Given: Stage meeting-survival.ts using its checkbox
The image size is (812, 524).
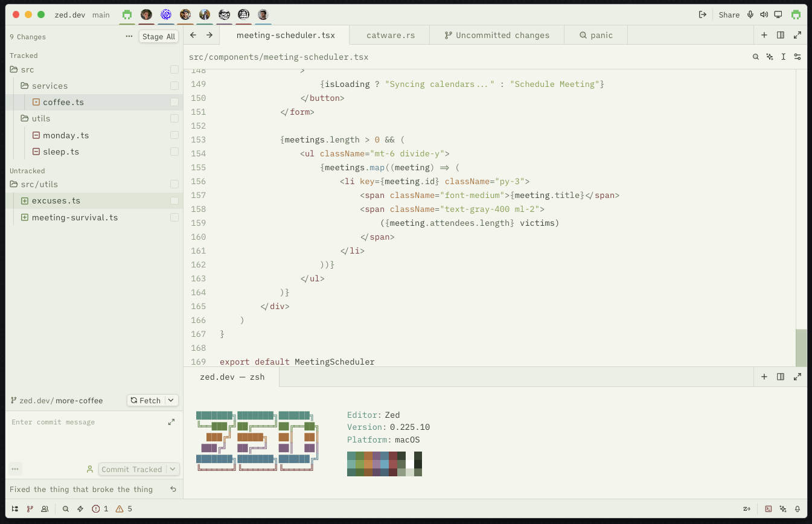Looking at the screenshot, I should [x=174, y=217].
